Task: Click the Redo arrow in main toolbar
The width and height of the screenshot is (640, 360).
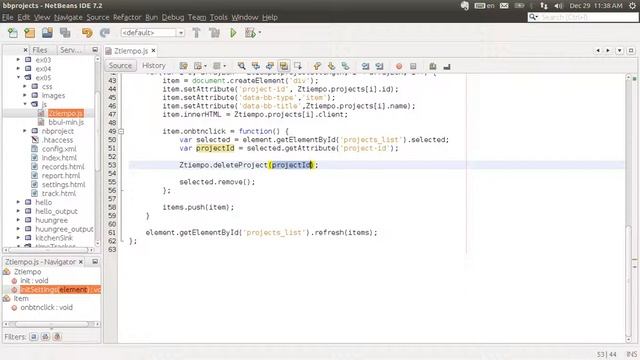Action: [104, 33]
